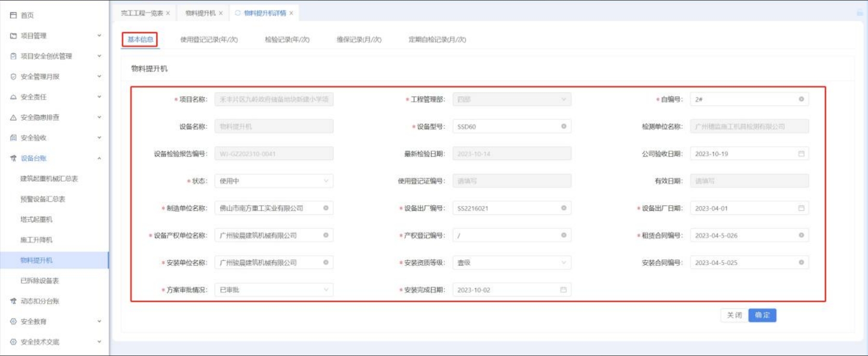This screenshot has width=868, height=356.
Task: Open calendar icon for 公司验收日期
Action: (x=801, y=154)
